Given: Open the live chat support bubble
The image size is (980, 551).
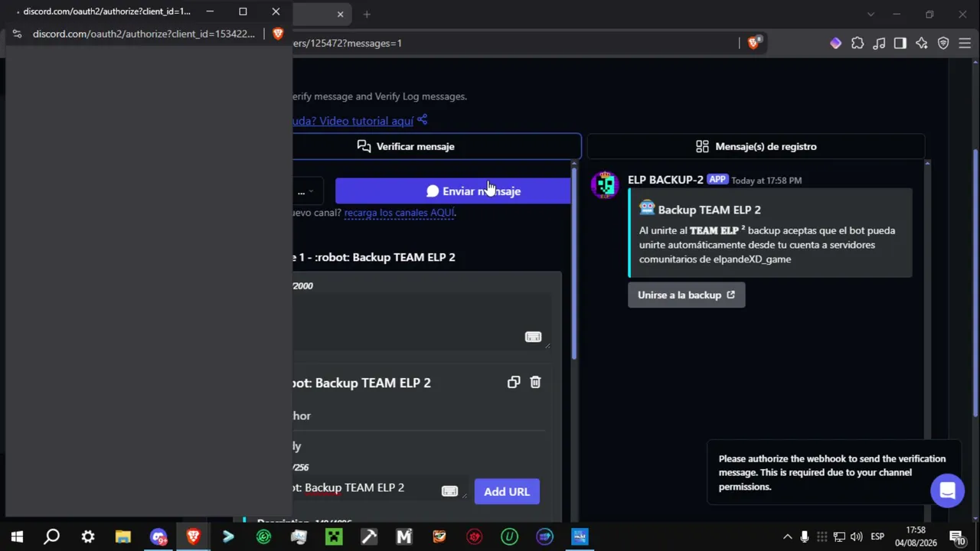Looking at the screenshot, I should (x=947, y=491).
